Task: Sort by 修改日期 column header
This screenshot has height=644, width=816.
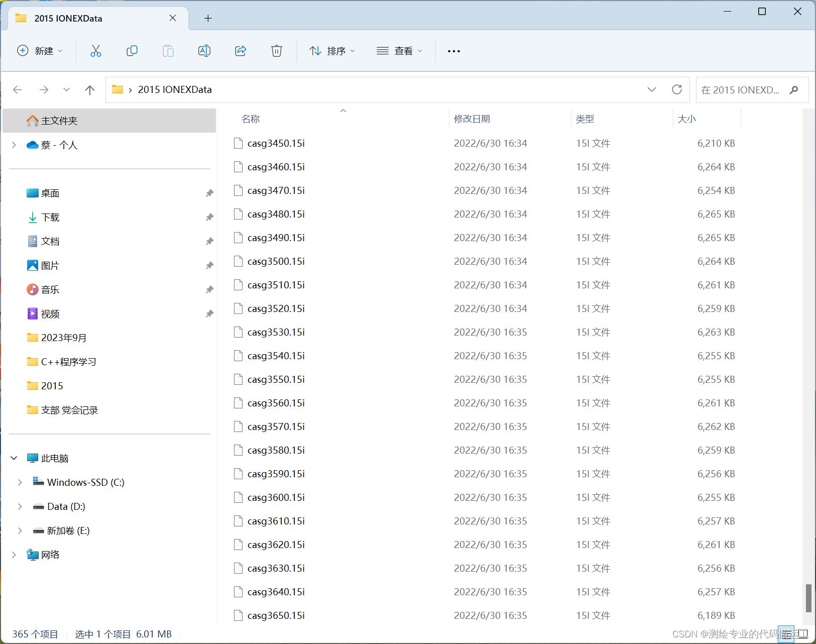Action: click(472, 119)
